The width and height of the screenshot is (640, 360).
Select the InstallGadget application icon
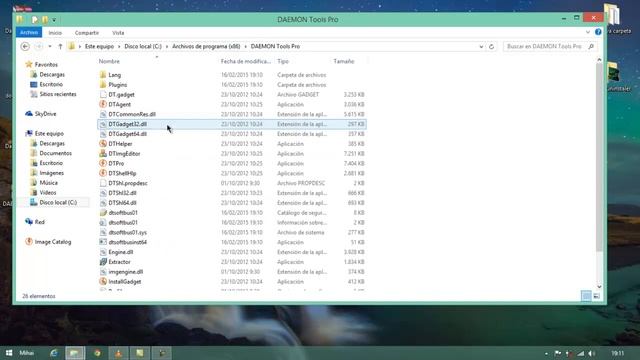point(103,282)
